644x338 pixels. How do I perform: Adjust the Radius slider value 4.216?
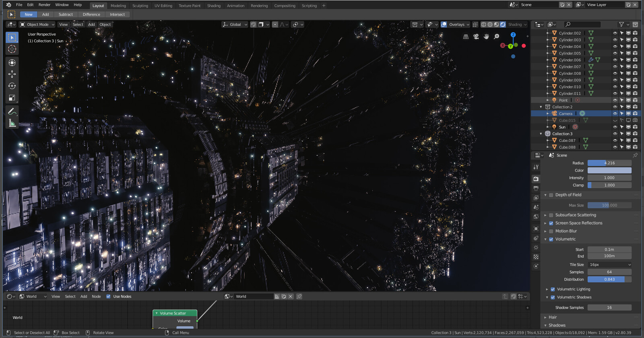[x=609, y=163]
